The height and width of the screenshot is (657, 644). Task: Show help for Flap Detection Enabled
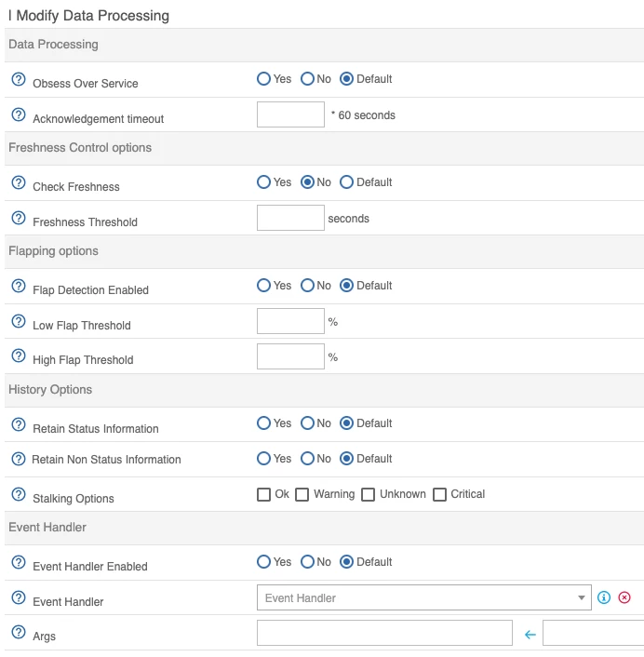(18, 287)
